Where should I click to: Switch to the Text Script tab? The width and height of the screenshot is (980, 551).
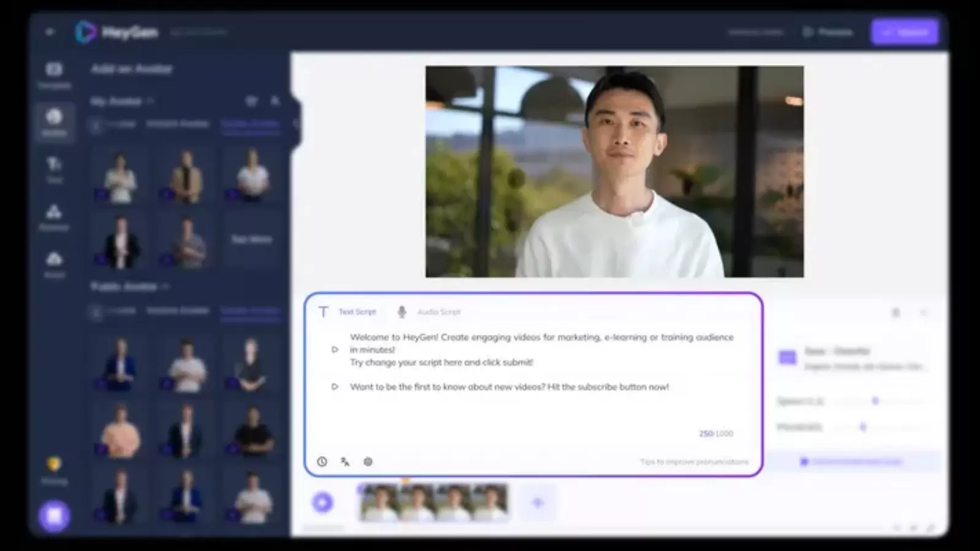point(357,312)
